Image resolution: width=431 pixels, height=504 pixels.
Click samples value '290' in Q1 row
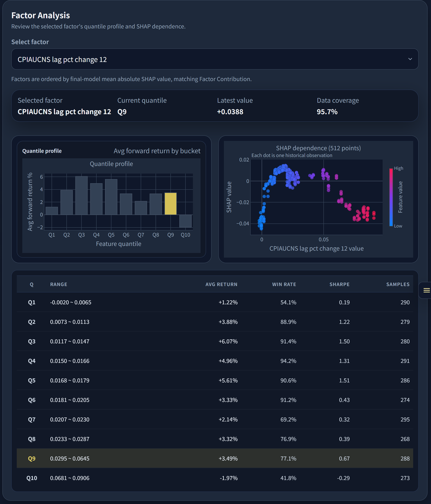pos(405,303)
